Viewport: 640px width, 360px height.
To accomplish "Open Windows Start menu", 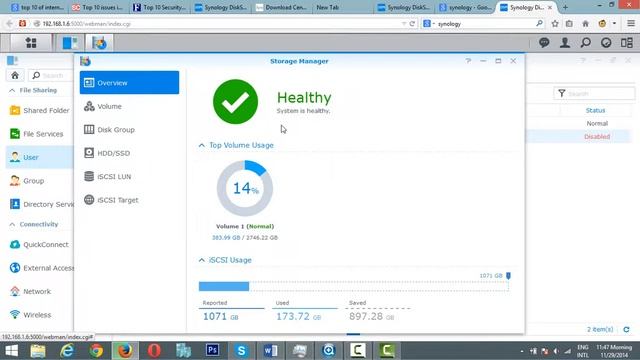I will tap(11, 351).
